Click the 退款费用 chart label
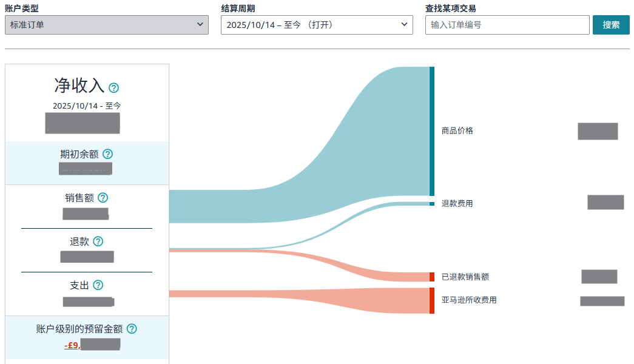Viewport: 634px width, 364px height. coord(457,204)
